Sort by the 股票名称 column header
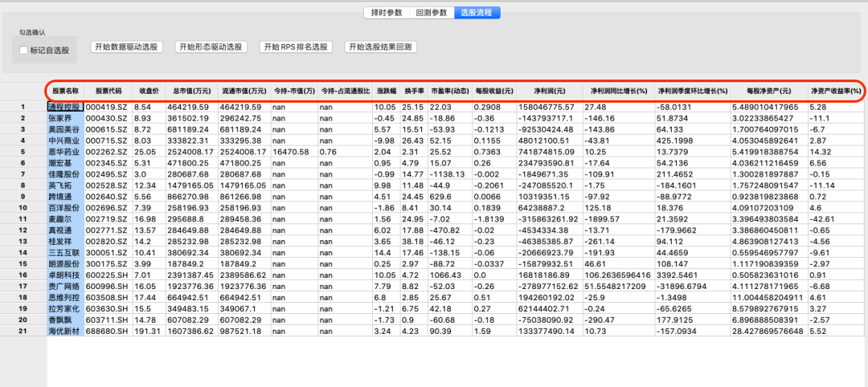Viewport: 868px width, 387px height. (x=66, y=92)
